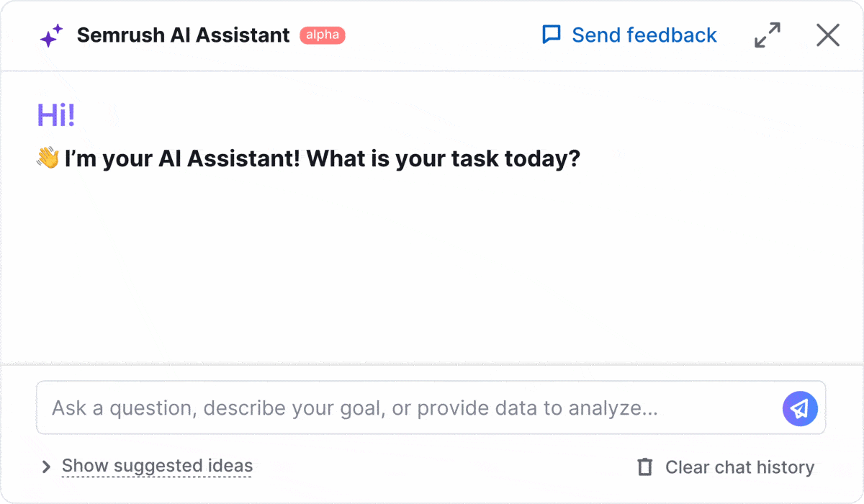Click the speech bubble feedback icon
Screen dimensions: 864x504
pos(552,35)
